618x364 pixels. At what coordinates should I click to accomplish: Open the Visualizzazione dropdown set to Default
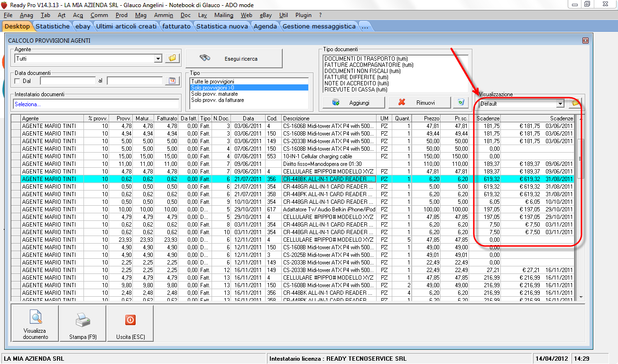(560, 104)
